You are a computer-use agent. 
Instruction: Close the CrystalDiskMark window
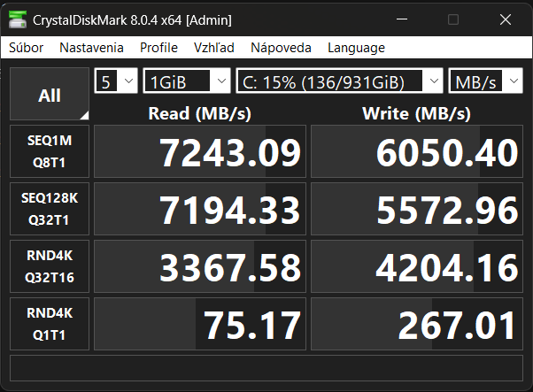(506, 19)
